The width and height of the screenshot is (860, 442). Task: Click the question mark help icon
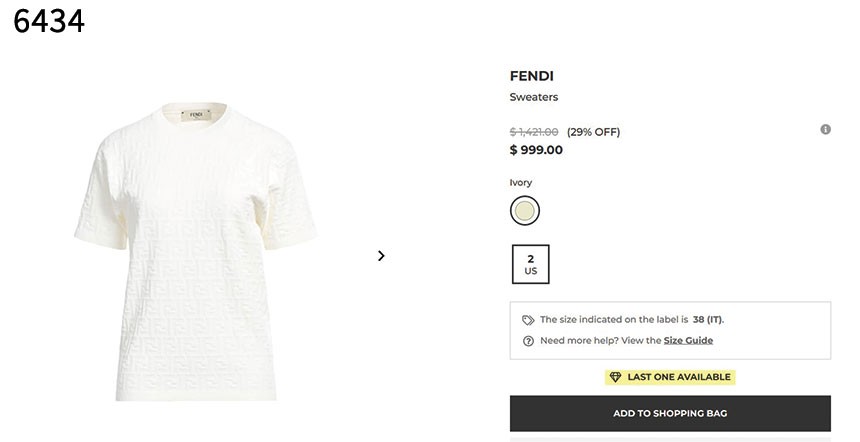pyautogui.click(x=528, y=341)
